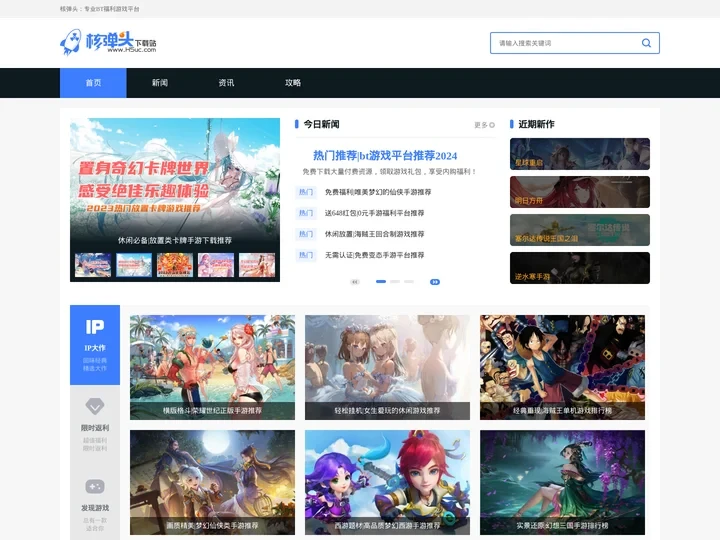Click the 热门 tag beside 送648红包 article

point(306,213)
